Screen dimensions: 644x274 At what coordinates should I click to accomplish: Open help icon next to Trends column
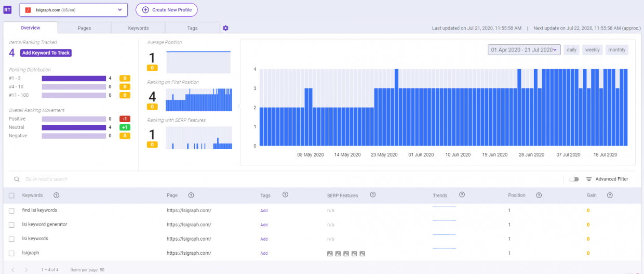click(462, 195)
